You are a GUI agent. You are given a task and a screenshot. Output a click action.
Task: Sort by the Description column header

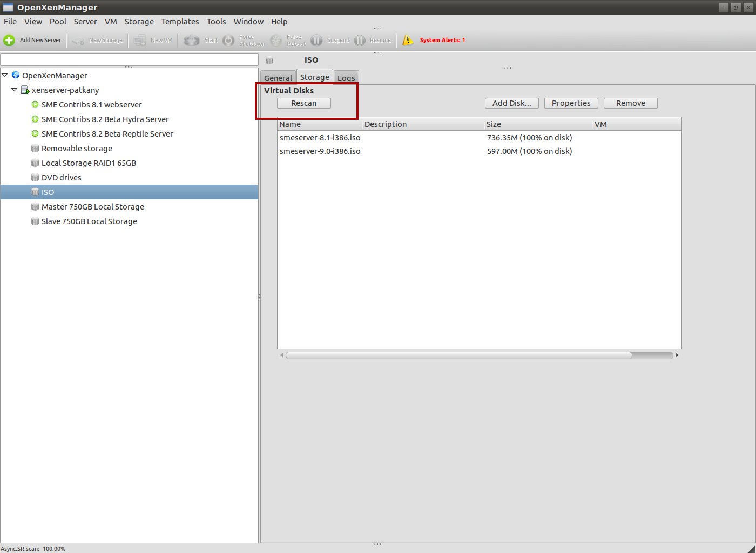[423, 124]
